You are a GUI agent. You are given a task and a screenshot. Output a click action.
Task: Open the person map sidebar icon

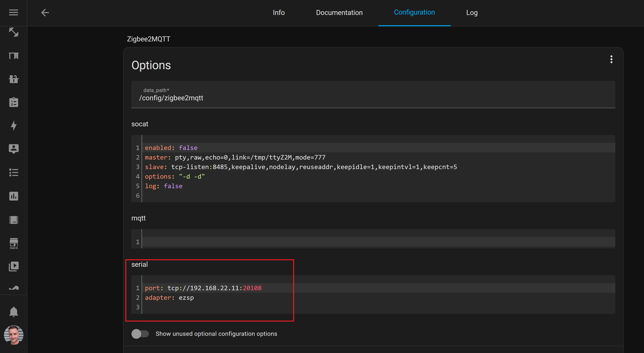pos(13,149)
